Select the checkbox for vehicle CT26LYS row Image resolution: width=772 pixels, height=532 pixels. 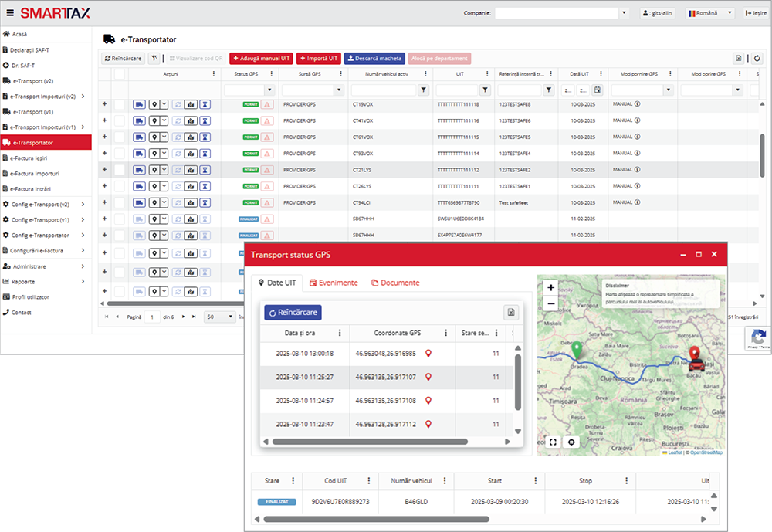[120, 186]
